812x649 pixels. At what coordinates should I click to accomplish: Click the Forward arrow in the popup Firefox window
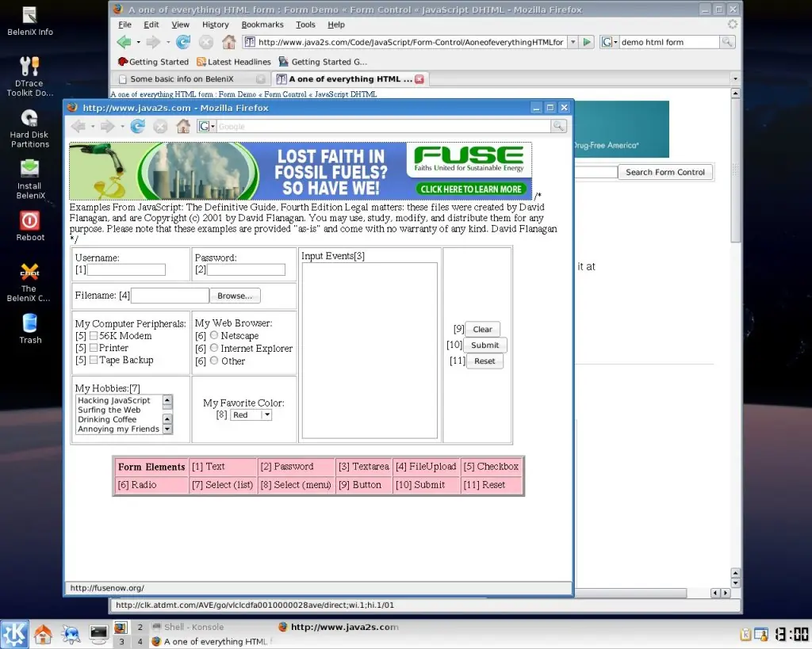pyautogui.click(x=108, y=126)
